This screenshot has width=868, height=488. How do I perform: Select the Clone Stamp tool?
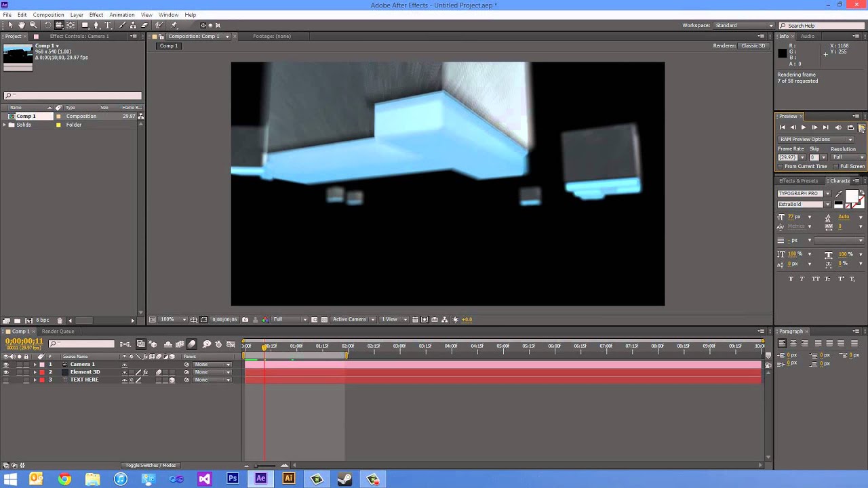tap(134, 25)
